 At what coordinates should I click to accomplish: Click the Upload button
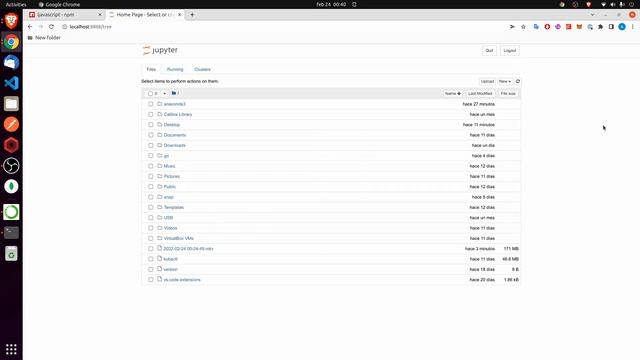tap(487, 81)
